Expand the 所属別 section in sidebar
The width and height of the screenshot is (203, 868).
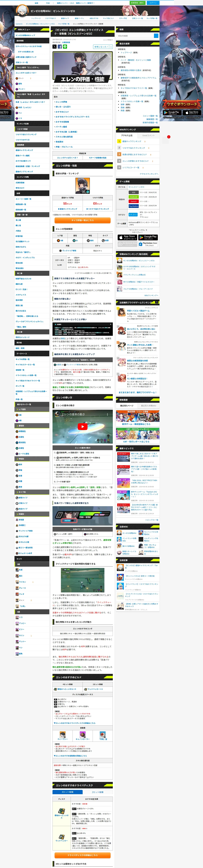click(32, 514)
